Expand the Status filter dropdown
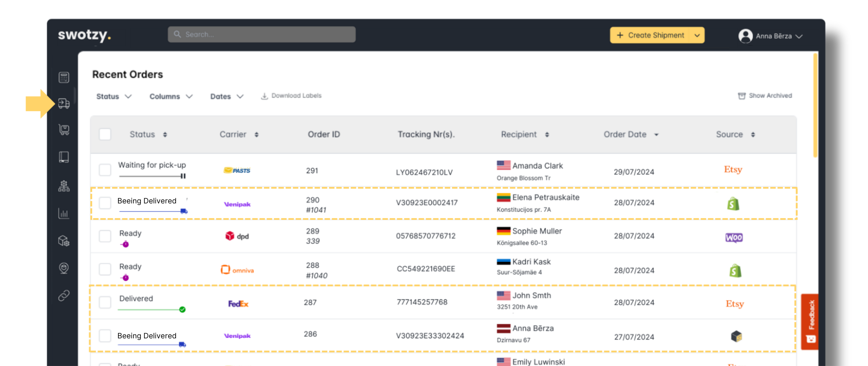 [x=113, y=96]
